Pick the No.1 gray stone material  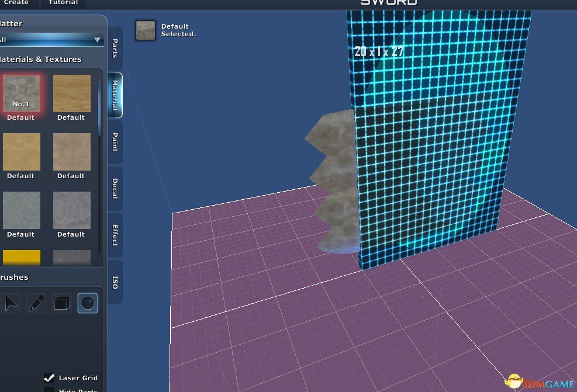[x=22, y=93]
